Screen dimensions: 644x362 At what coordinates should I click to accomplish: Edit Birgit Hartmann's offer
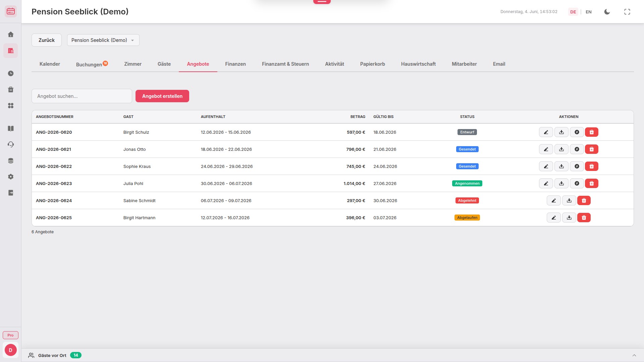pyautogui.click(x=554, y=218)
